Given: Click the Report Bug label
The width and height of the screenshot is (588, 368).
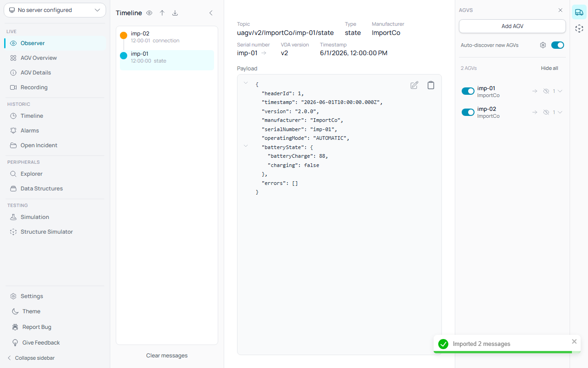Looking at the screenshot, I should pyautogui.click(x=37, y=327).
